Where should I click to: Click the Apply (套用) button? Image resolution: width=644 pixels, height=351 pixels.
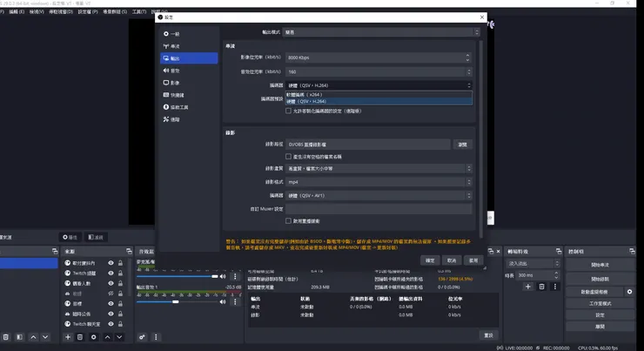(x=473, y=260)
